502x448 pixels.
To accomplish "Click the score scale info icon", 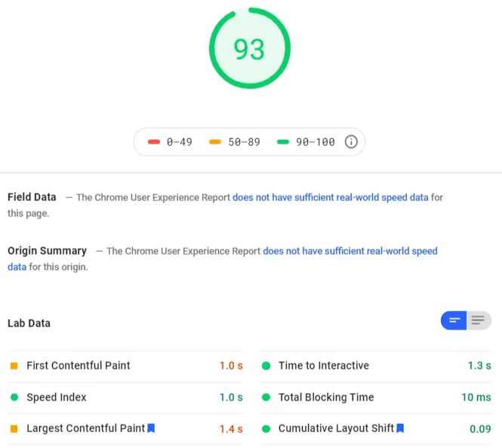I will click(351, 141).
